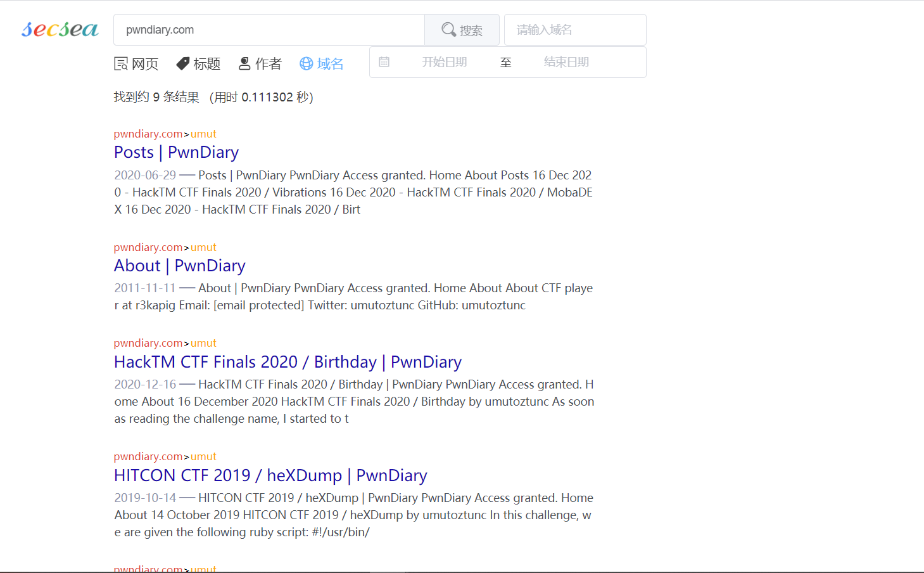Click the 请输入域名 domain input
924x573 pixels.
pos(574,30)
